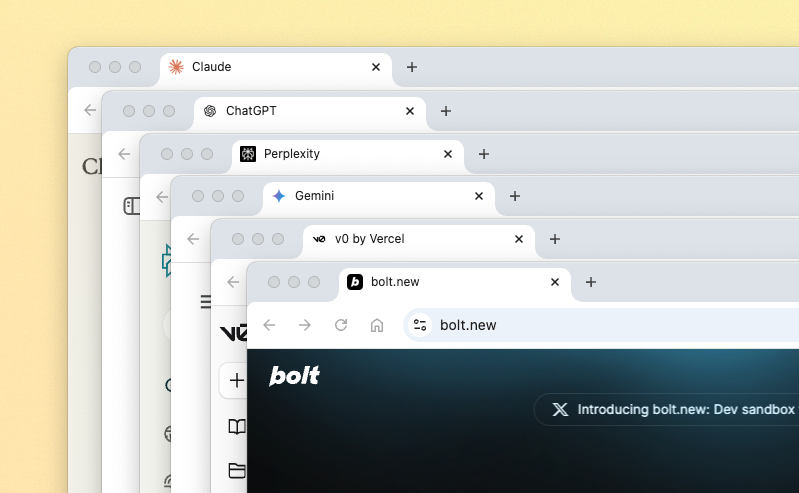Close the Claude tab

pyautogui.click(x=376, y=67)
